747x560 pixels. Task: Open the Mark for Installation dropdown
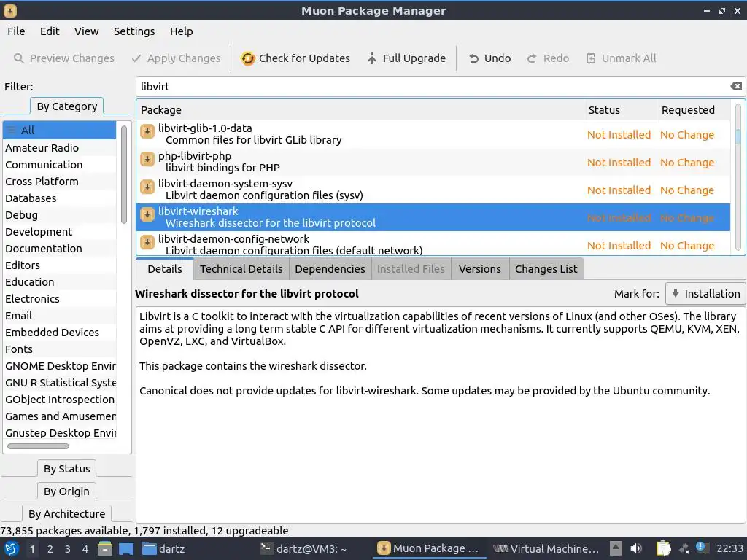click(x=705, y=294)
